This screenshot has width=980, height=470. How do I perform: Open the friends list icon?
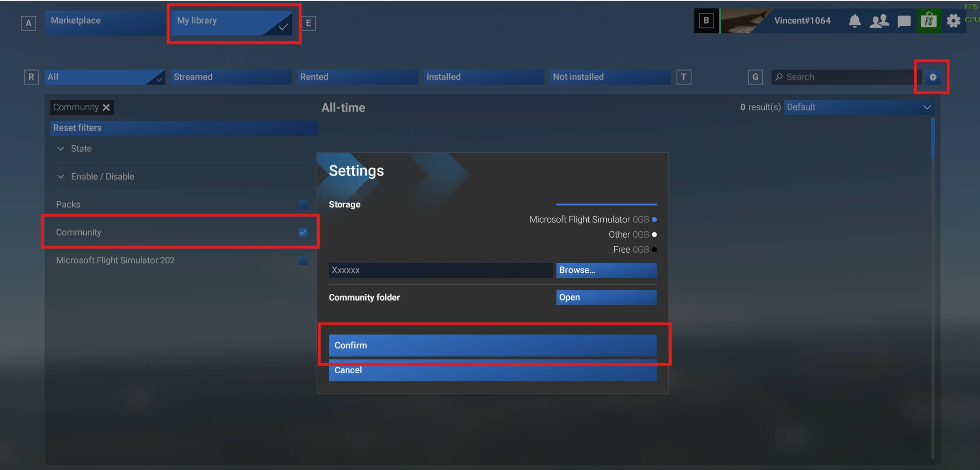(879, 21)
